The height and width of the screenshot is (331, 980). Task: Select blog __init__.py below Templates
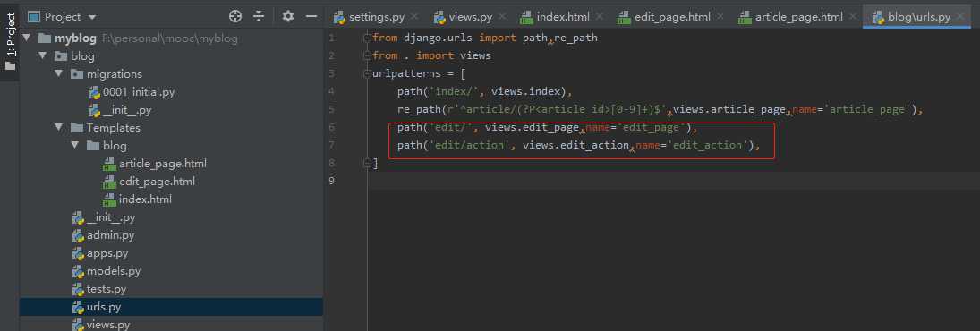pos(111,217)
